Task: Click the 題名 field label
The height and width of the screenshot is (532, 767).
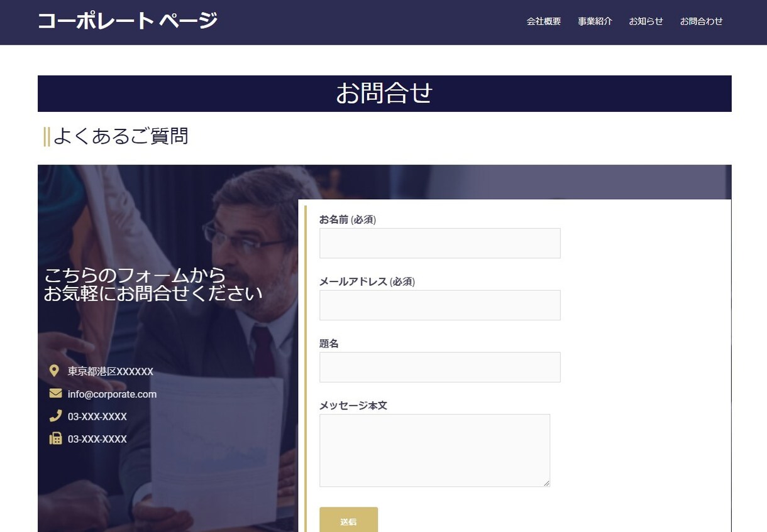Action: coord(329,344)
